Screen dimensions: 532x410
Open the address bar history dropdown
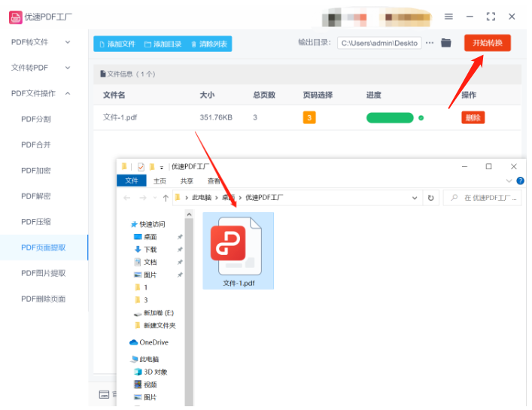(x=415, y=198)
